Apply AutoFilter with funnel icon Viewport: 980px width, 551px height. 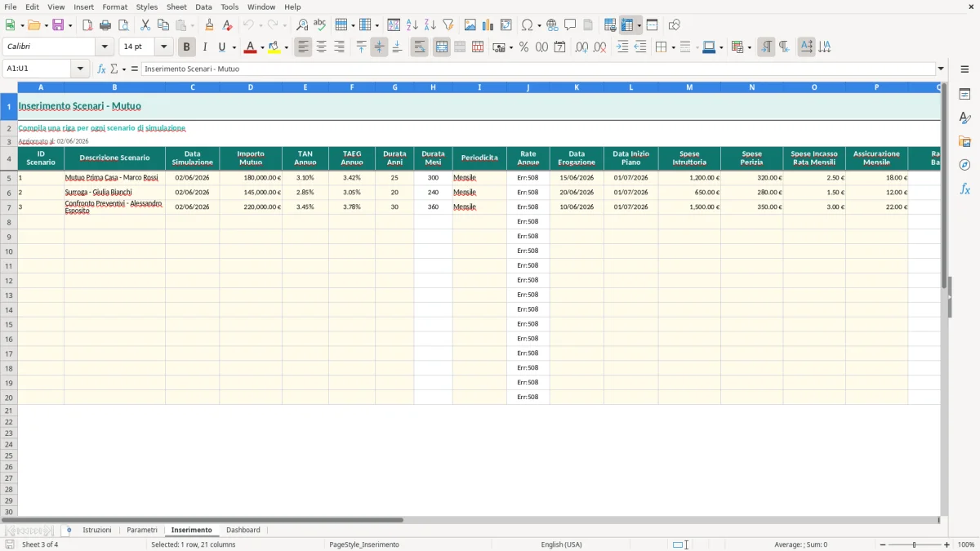[x=448, y=25]
